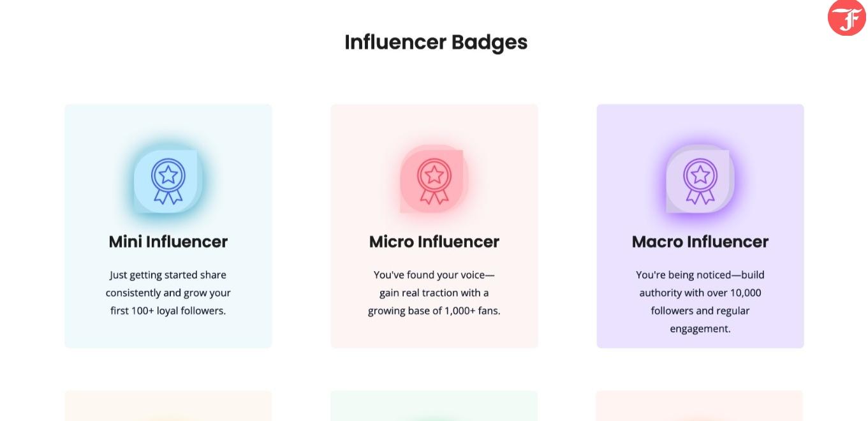Viewport: 868px width, 421px height.
Task: Click the 'gain real traction with a' line
Action: [434, 293]
